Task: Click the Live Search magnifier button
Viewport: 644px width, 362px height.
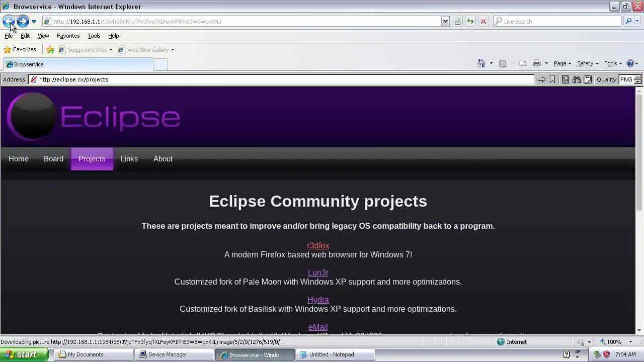Action: 628,21
